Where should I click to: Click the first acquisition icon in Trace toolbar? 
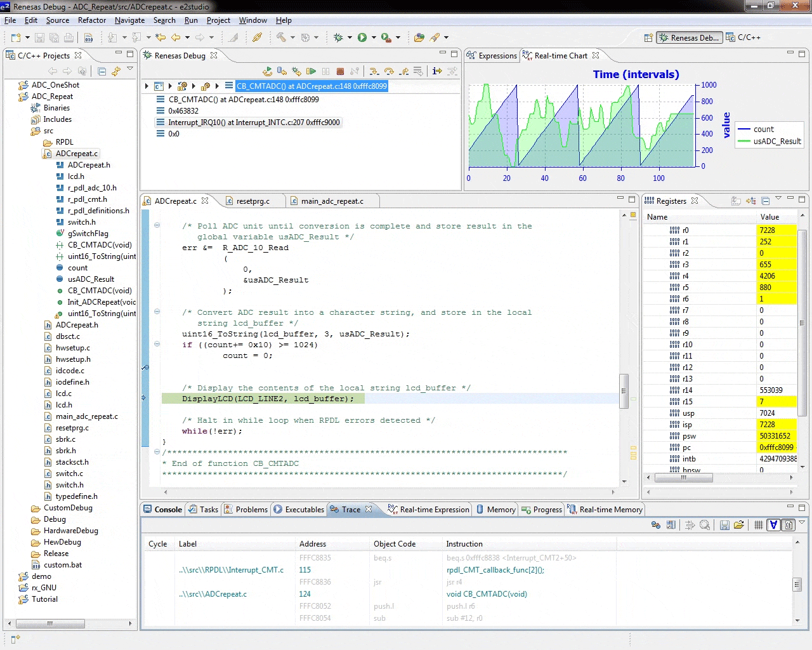pyautogui.click(x=656, y=525)
